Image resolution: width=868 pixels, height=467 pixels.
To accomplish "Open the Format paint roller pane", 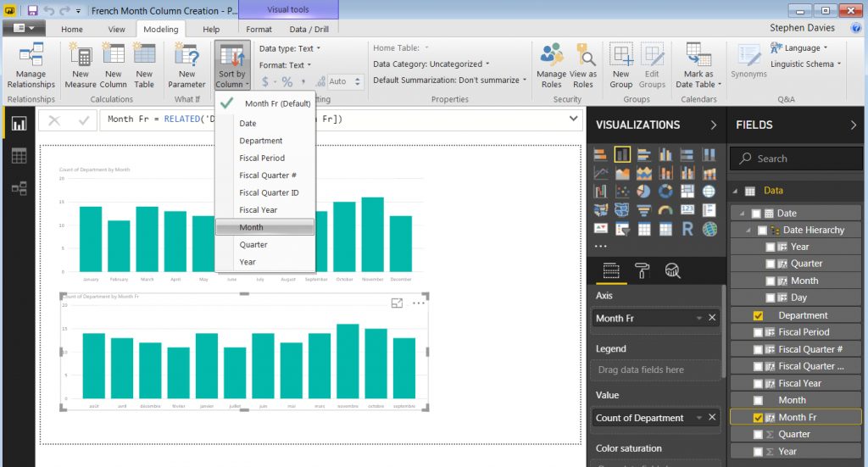I will click(642, 270).
